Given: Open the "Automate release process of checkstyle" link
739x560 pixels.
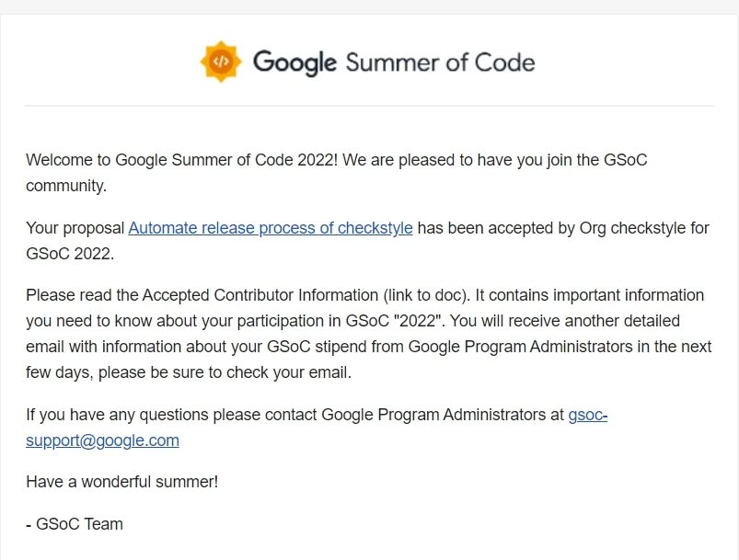Looking at the screenshot, I should click(271, 228).
